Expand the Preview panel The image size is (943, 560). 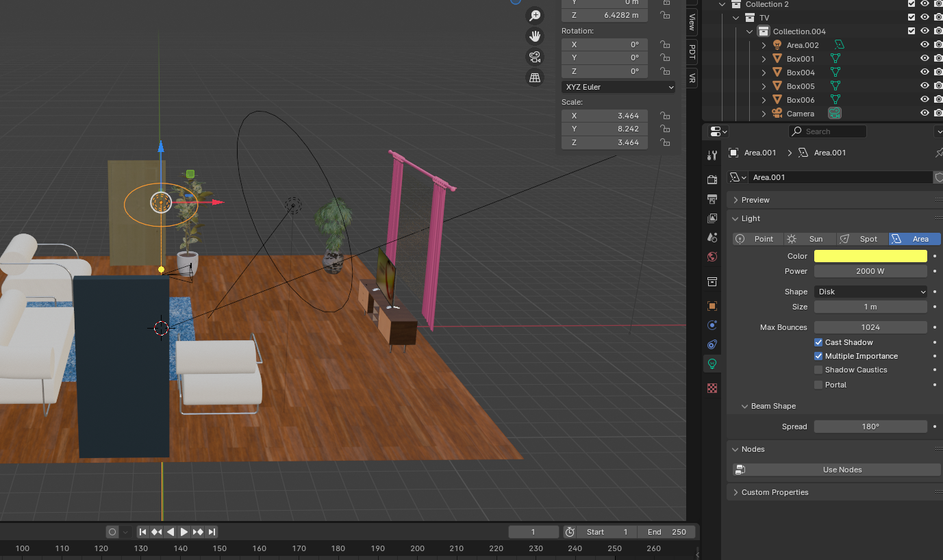pos(755,200)
